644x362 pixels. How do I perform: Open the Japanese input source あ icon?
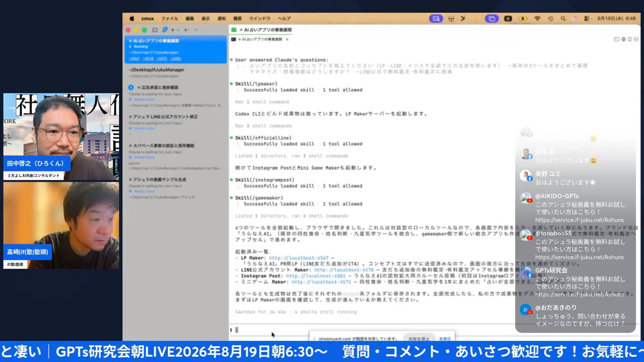(508, 19)
